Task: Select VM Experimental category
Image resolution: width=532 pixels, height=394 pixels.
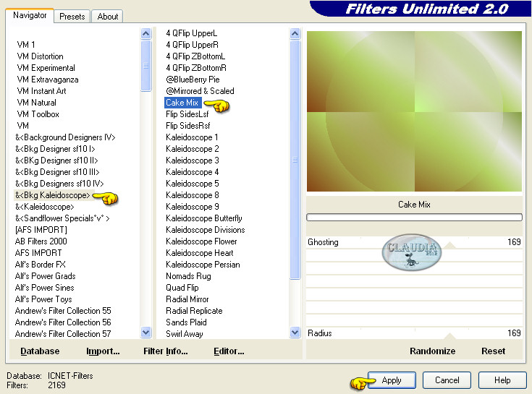Action: (46, 68)
